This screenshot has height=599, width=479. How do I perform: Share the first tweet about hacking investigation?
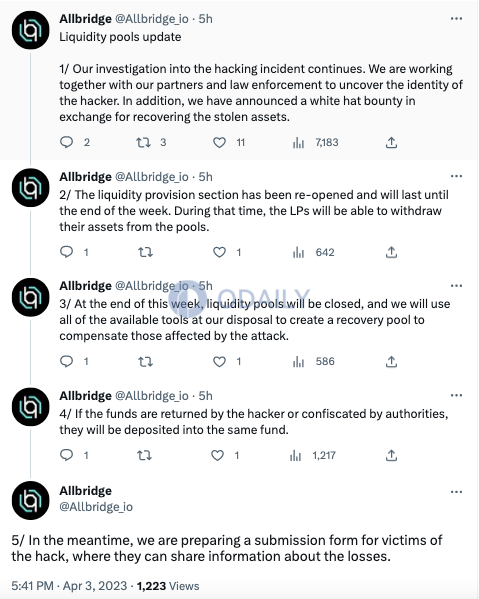pos(391,142)
